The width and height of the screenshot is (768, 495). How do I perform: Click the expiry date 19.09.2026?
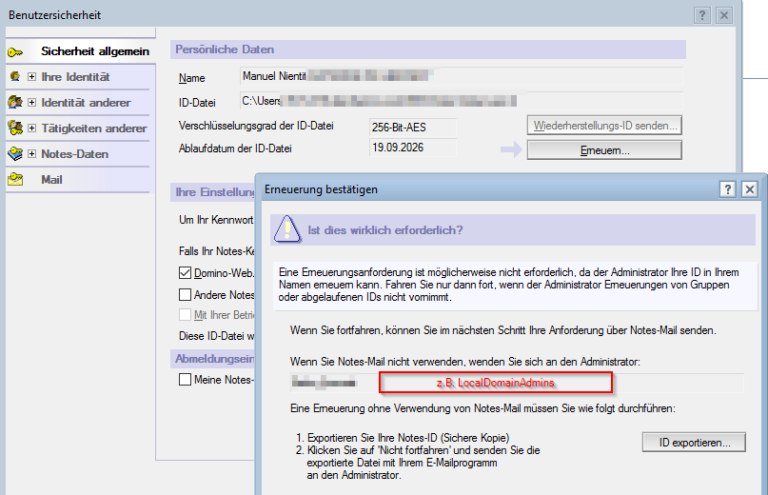click(x=412, y=147)
